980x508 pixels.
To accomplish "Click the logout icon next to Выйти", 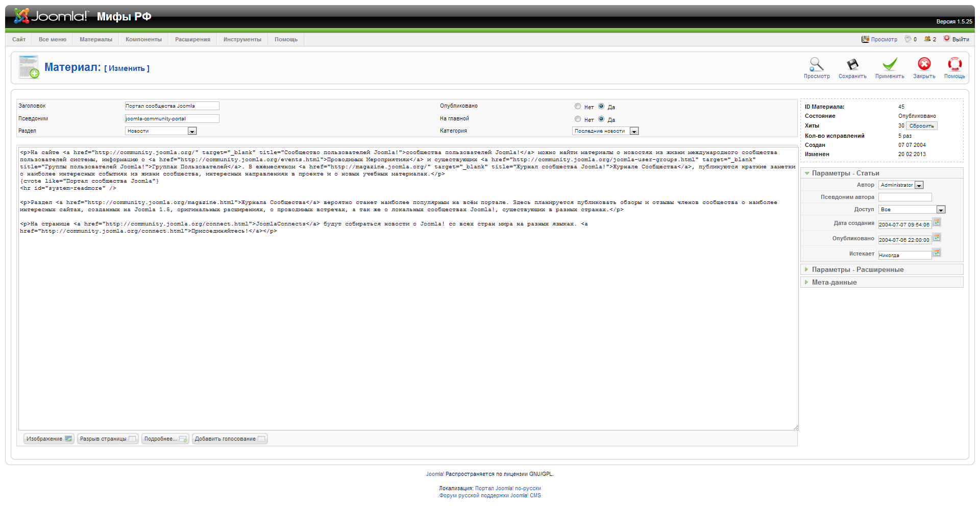I will tap(947, 38).
